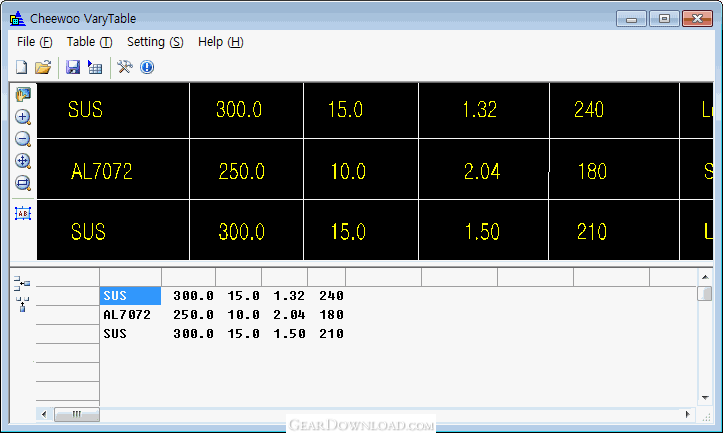Click the AB text selection tool icon
The width and height of the screenshot is (723, 433).
click(23, 214)
